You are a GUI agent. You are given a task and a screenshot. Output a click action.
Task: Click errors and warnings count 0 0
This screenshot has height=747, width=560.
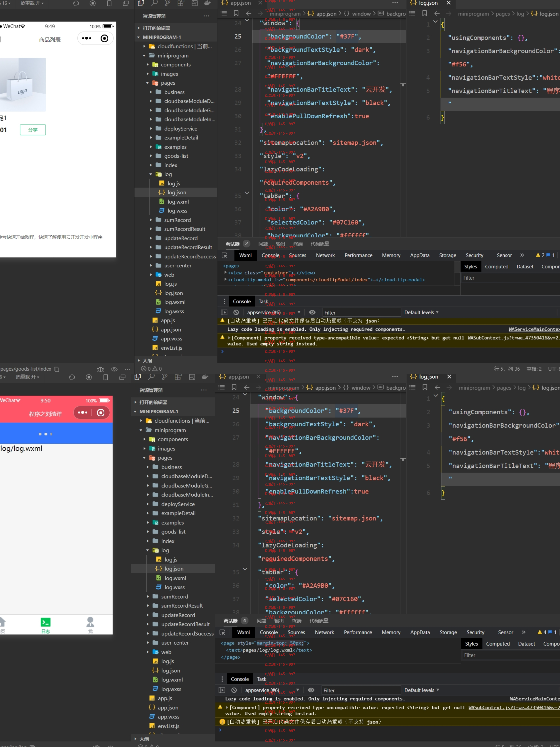click(151, 369)
